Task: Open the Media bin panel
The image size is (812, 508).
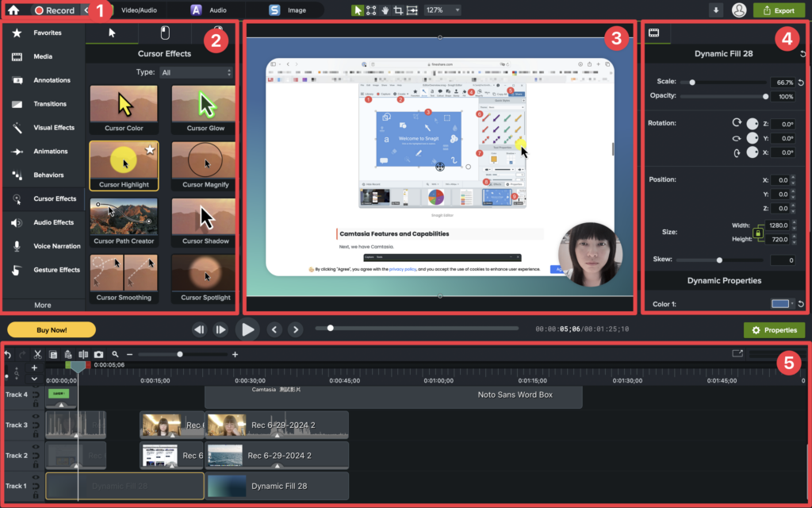Action: 44,56
